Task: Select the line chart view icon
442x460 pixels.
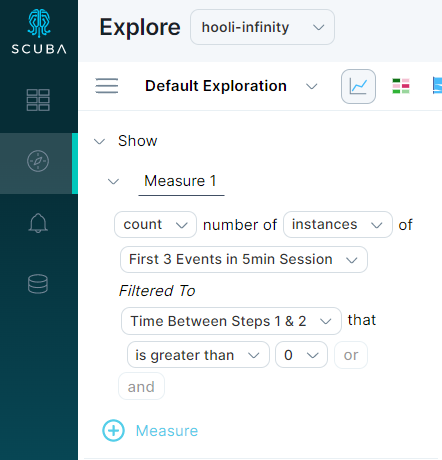Action: [358, 86]
